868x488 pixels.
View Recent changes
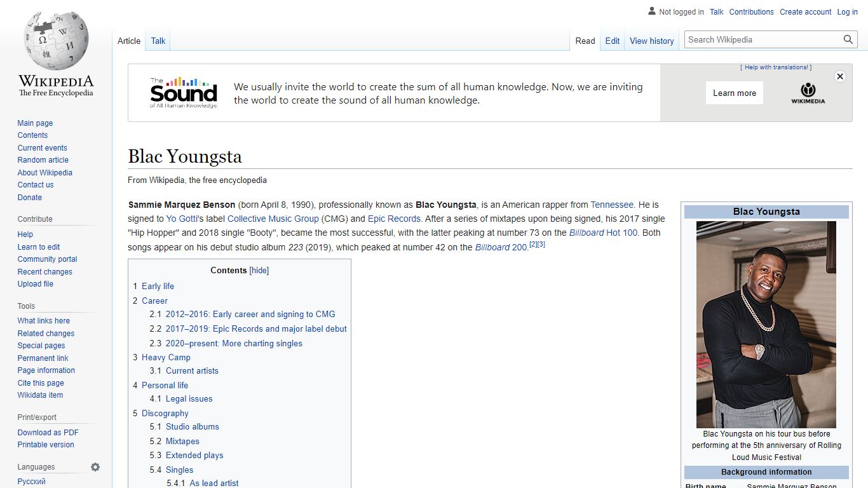coord(44,272)
